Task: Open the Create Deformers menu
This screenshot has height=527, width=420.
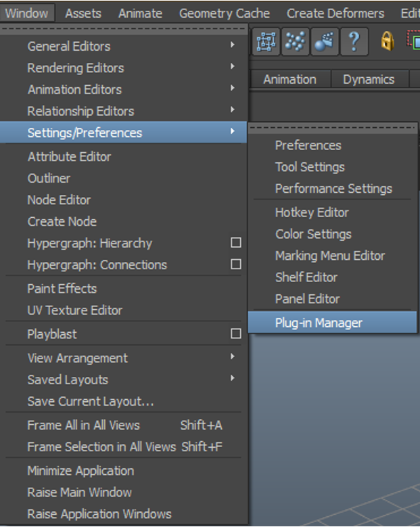Action: [x=335, y=13]
